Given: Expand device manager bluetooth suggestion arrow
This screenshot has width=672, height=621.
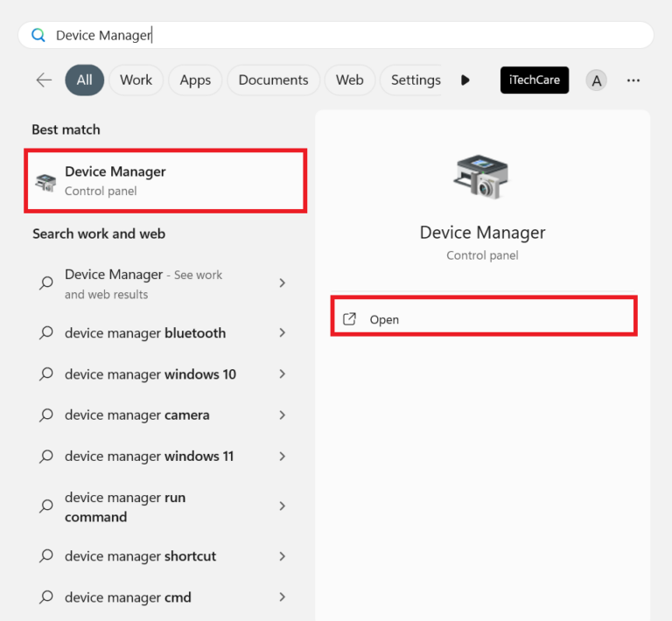Looking at the screenshot, I should 282,333.
